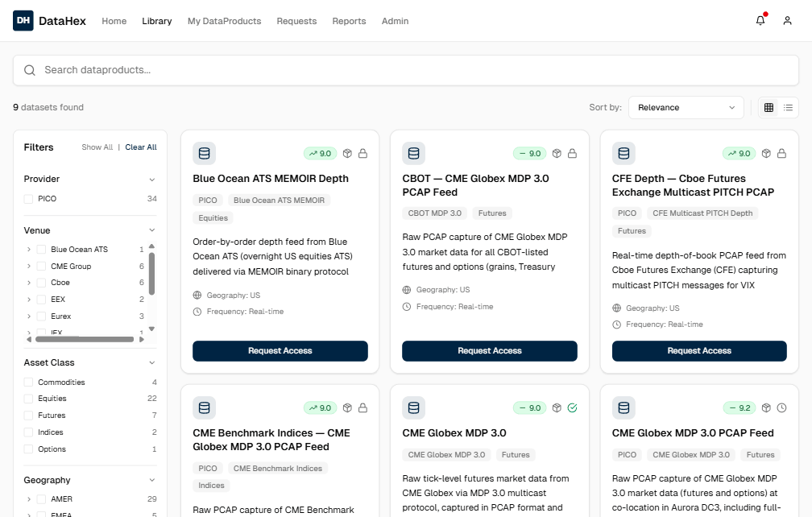
Task: Expand the Blue Ocean ATS venue tree
Action: [28, 250]
